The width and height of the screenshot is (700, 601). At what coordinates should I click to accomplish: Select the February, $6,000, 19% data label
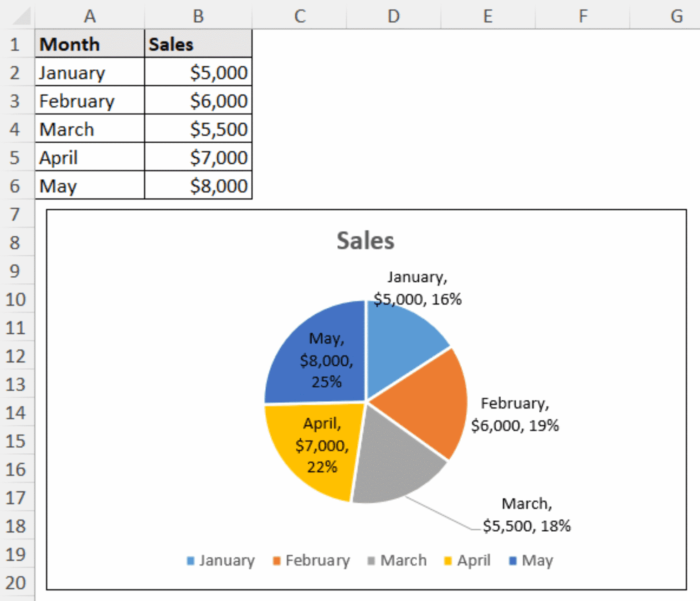(515, 414)
